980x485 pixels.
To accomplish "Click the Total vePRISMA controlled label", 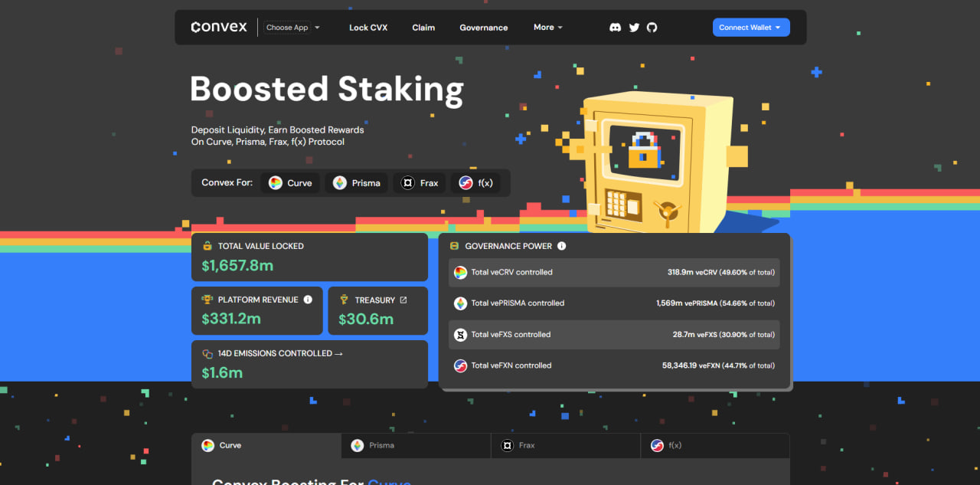I will click(x=518, y=303).
